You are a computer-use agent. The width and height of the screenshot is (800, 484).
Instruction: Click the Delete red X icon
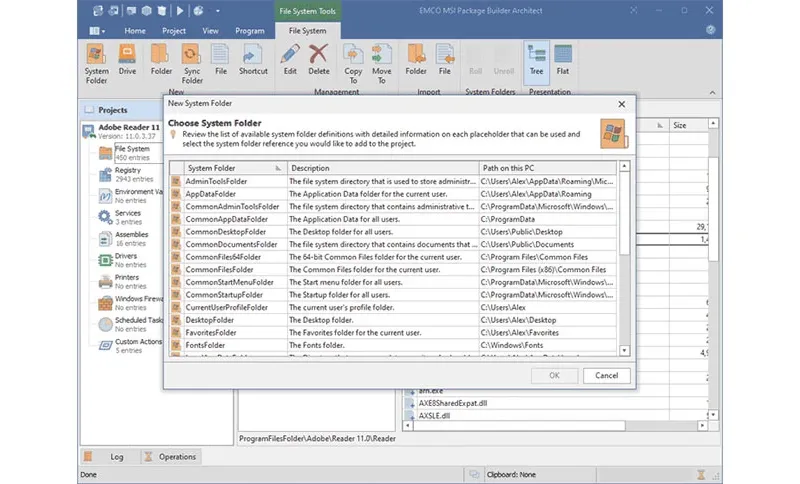[x=318, y=60]
